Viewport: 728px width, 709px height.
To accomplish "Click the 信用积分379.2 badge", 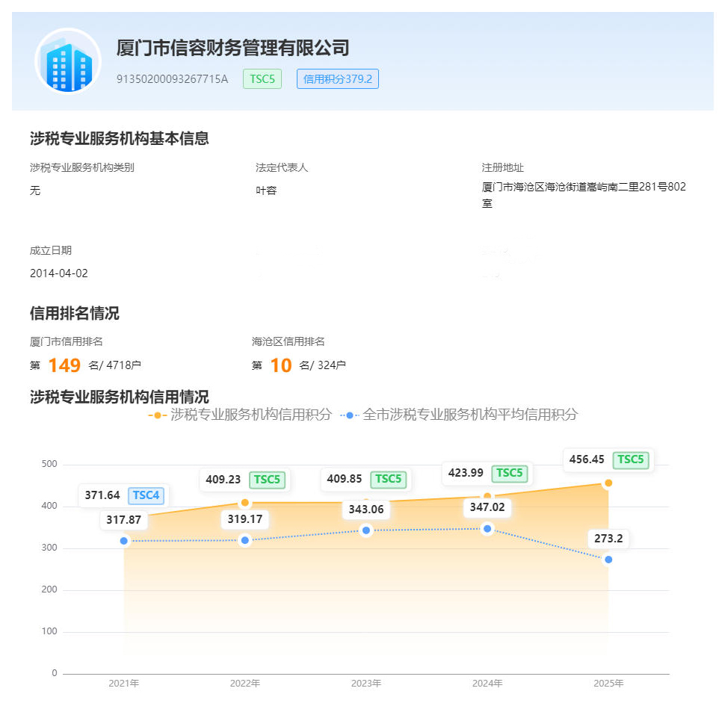I will (x=338, y=79).
